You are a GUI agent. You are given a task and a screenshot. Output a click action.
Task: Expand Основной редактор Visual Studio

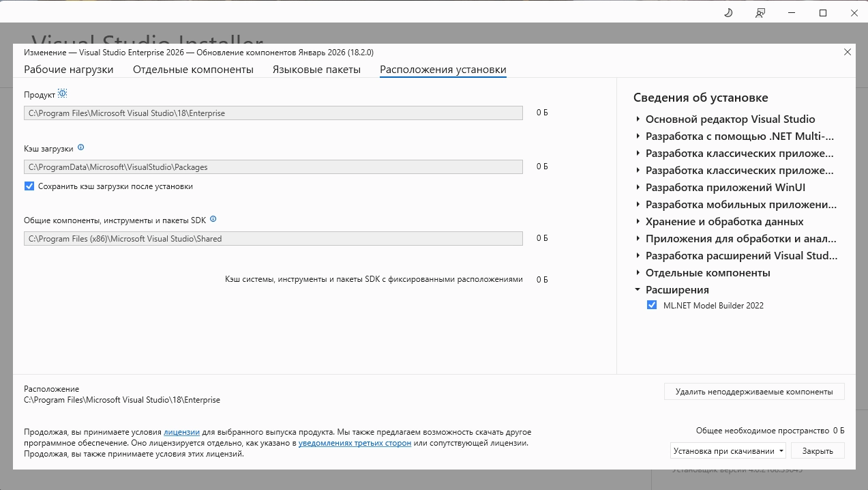(638, 119)
